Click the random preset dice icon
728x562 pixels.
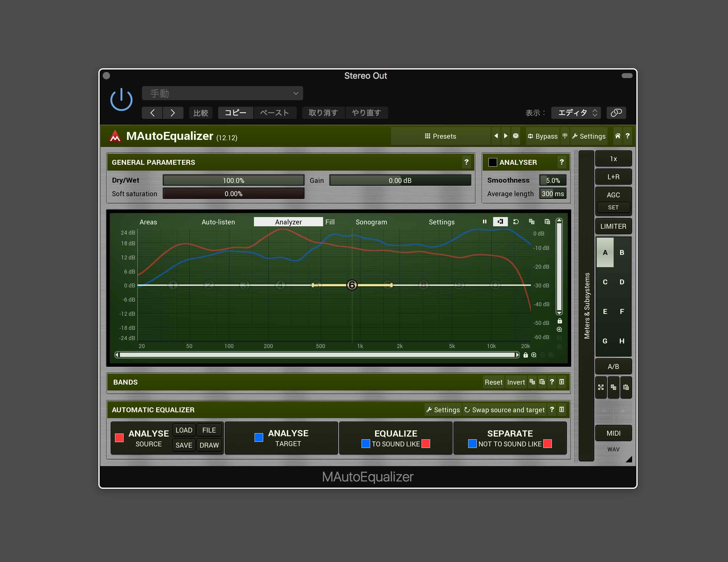[x=516, y=136]
